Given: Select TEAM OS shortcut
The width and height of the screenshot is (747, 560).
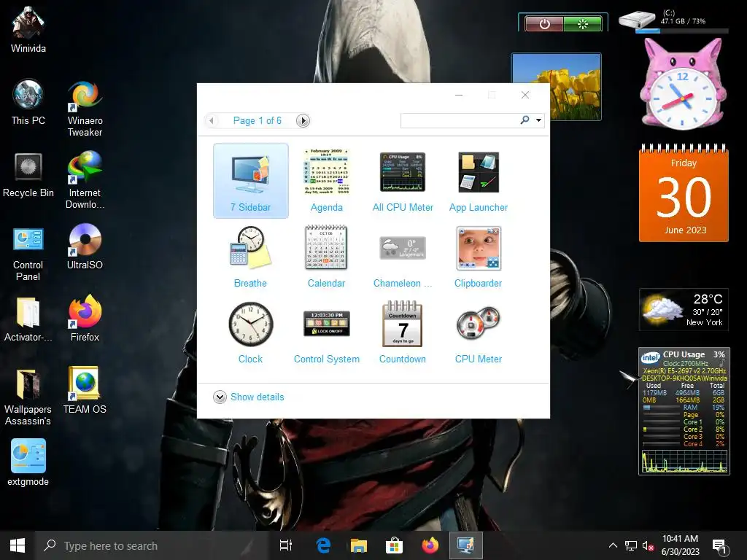Looking at the screenshot, I should (85, 391).
